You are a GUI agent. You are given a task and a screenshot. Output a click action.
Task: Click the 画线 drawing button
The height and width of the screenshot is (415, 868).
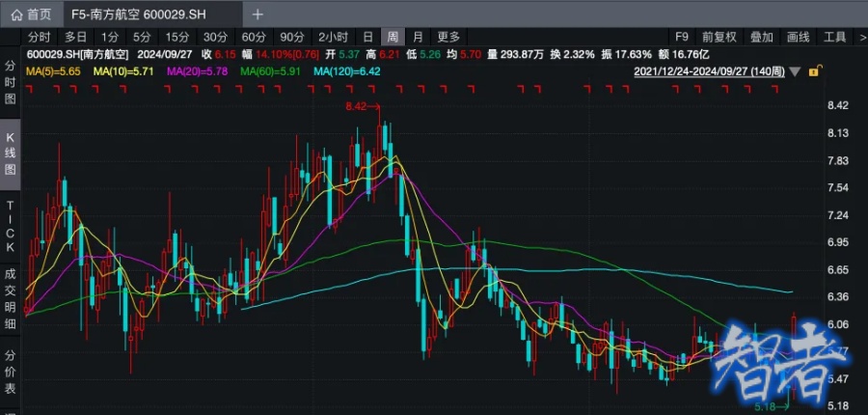[799, 37]
